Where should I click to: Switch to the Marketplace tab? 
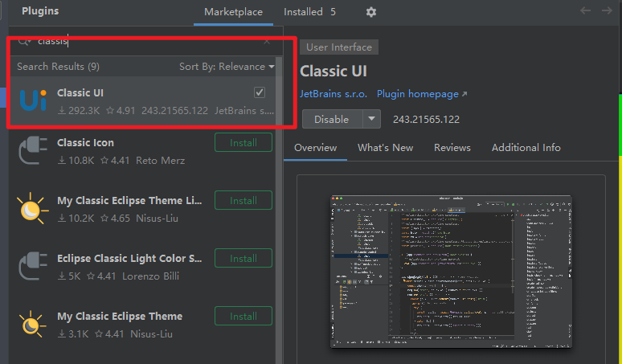(233, 12)
